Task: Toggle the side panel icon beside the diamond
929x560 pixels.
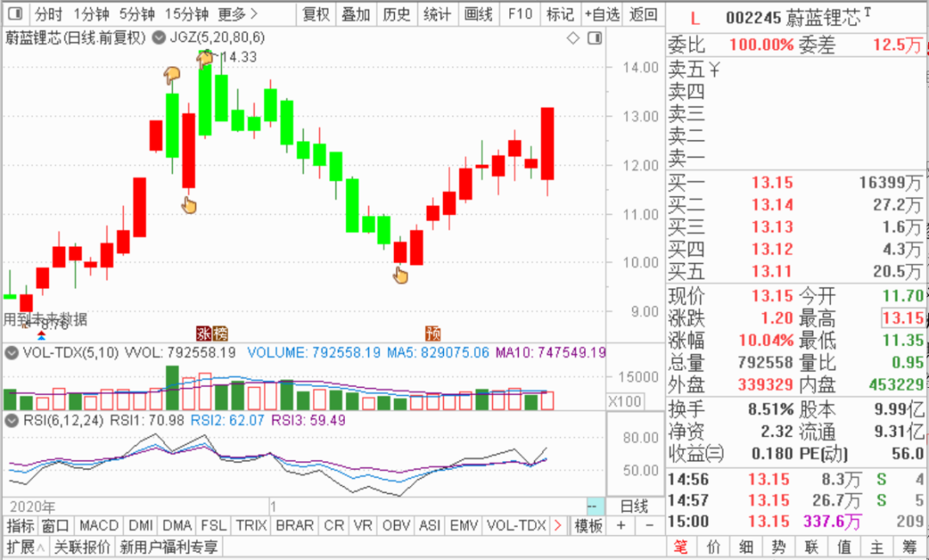Action: pos(594,38)
